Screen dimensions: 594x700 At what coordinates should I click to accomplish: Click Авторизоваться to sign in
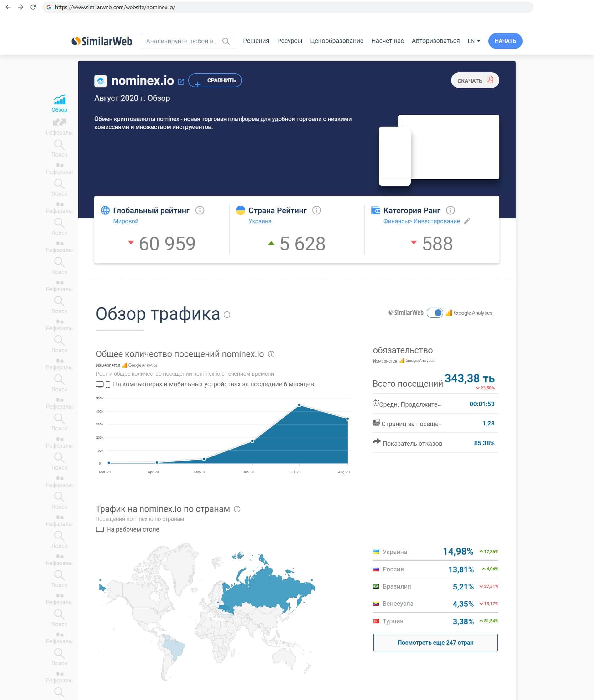[x=435, y=41]
